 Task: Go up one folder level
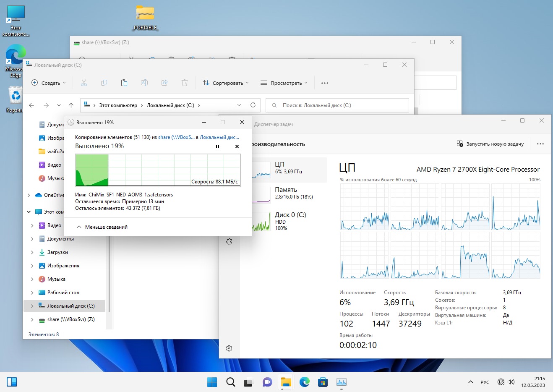point(71,105)
